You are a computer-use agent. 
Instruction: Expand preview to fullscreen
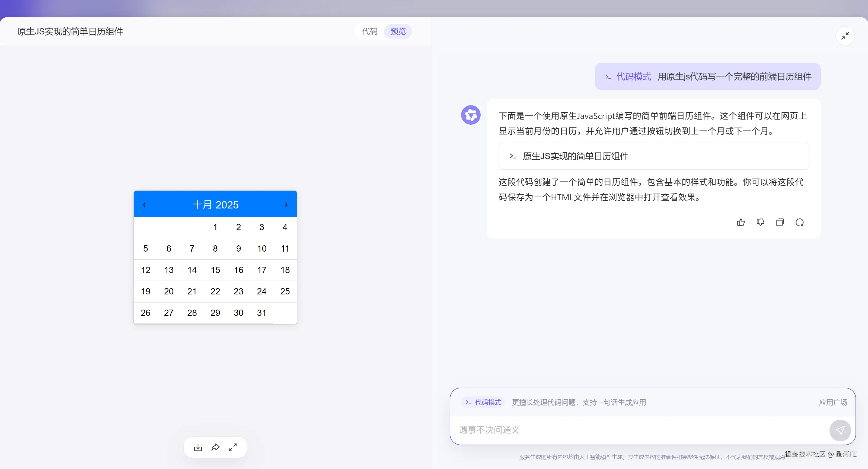[x=233, y=447]
